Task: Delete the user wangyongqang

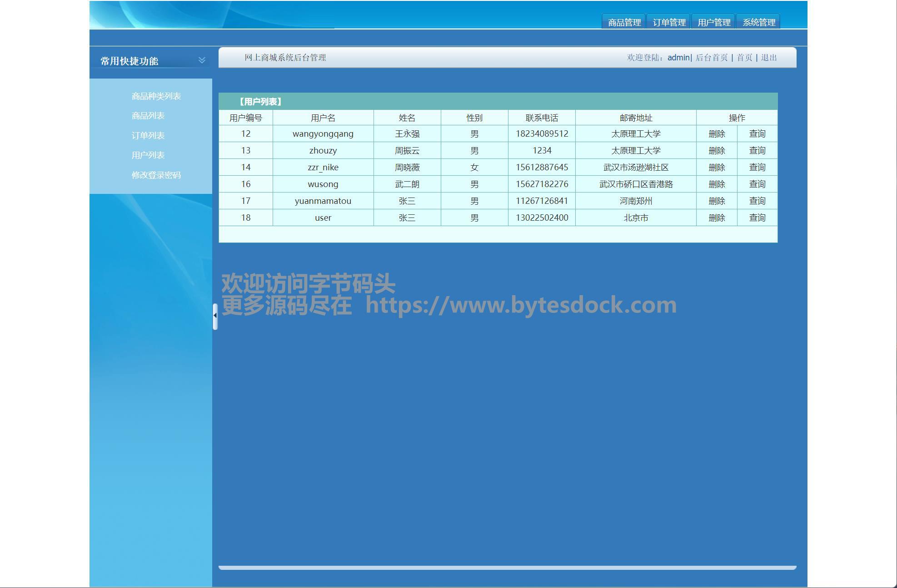Action: [x=716, y=134]
